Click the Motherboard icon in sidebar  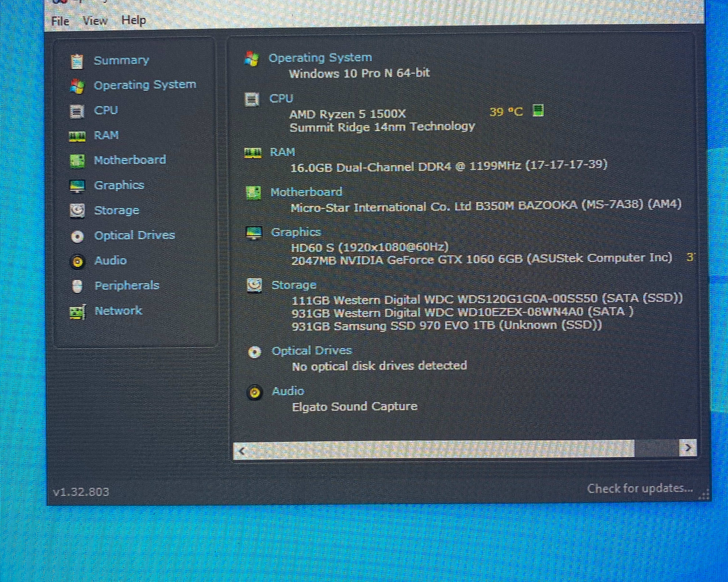pyautogui.click(x=77, y=161)
